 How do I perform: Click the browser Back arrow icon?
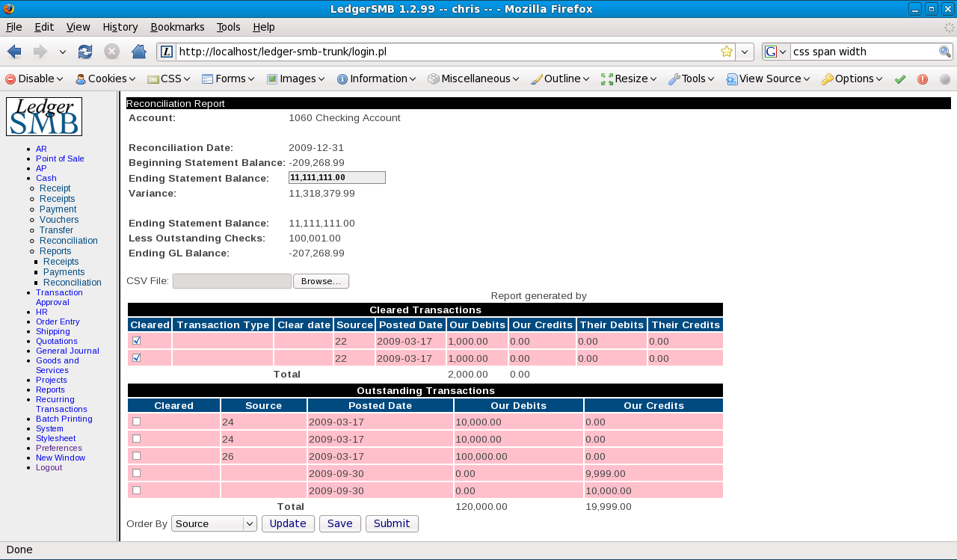(x=14, y=52)
